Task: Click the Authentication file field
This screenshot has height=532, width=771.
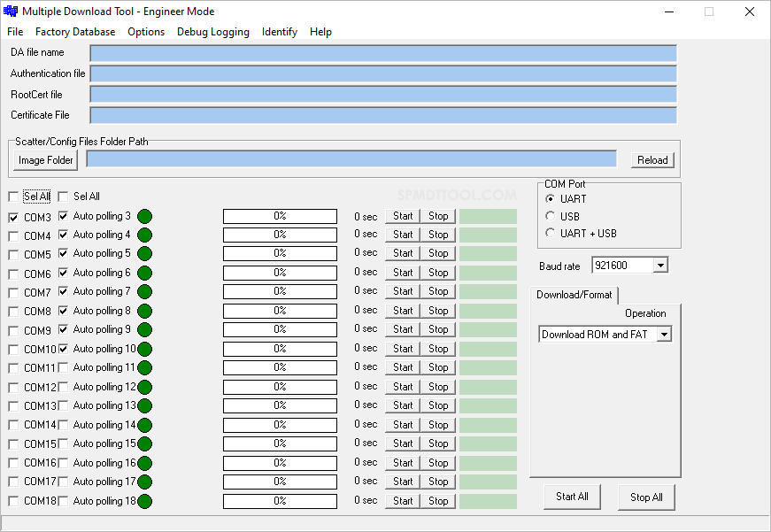Action: click(383, 73)
